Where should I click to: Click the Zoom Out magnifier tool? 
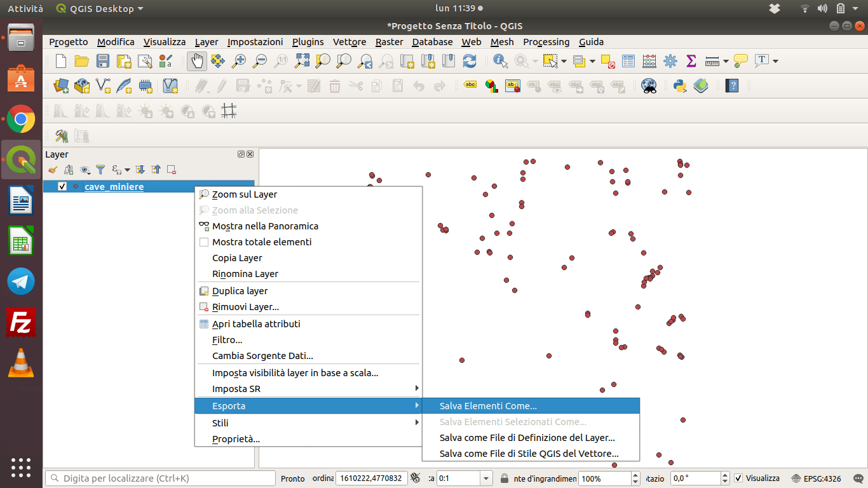pos(260,61)
